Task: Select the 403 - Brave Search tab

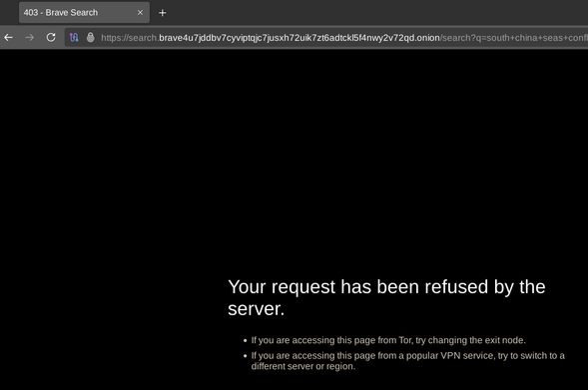Action: coord(85,13)
